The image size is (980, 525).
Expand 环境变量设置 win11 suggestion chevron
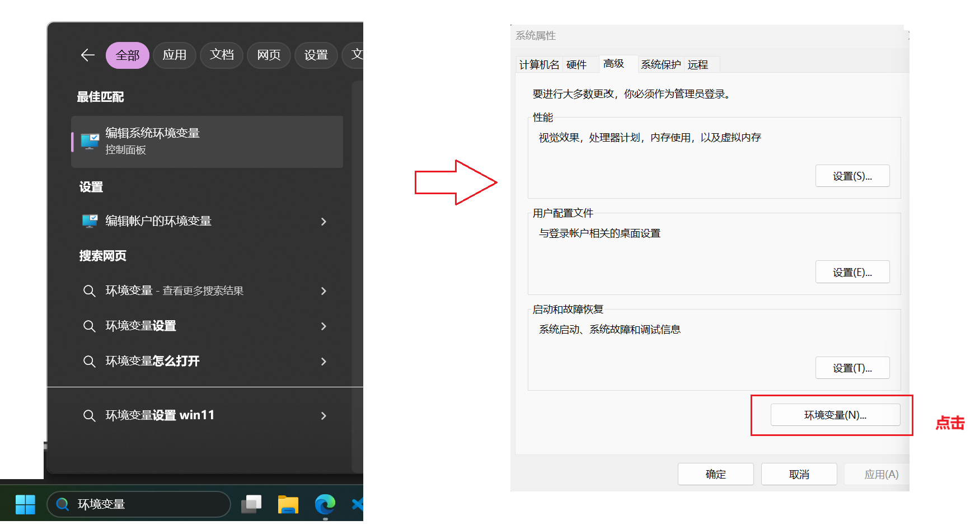point(323,416)
